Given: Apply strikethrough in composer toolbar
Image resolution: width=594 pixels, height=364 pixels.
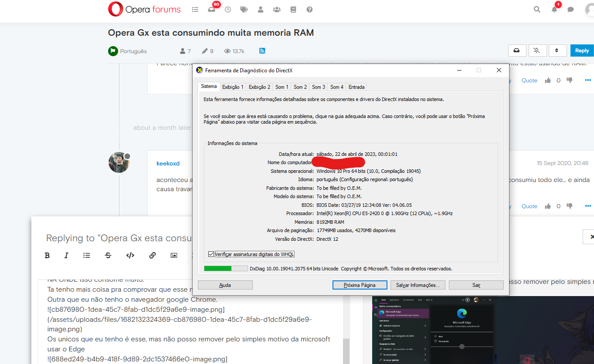Looking at the screenshot, I should [x=108, y=256].
